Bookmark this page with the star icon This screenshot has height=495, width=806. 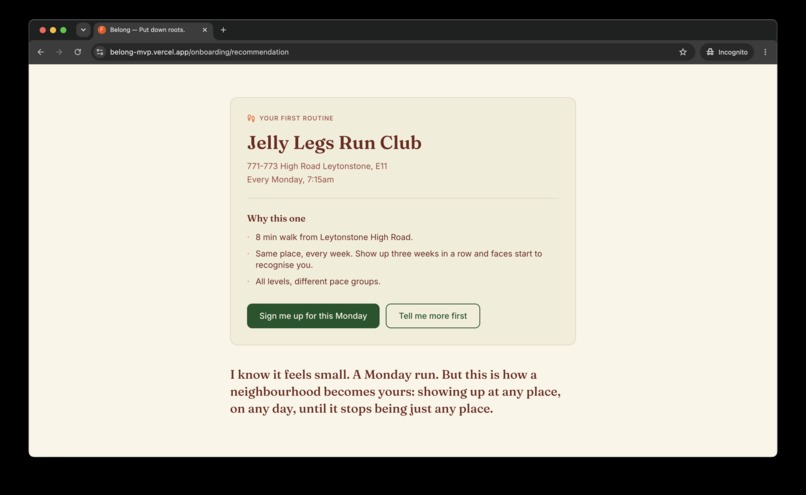(x=683, y=52)
